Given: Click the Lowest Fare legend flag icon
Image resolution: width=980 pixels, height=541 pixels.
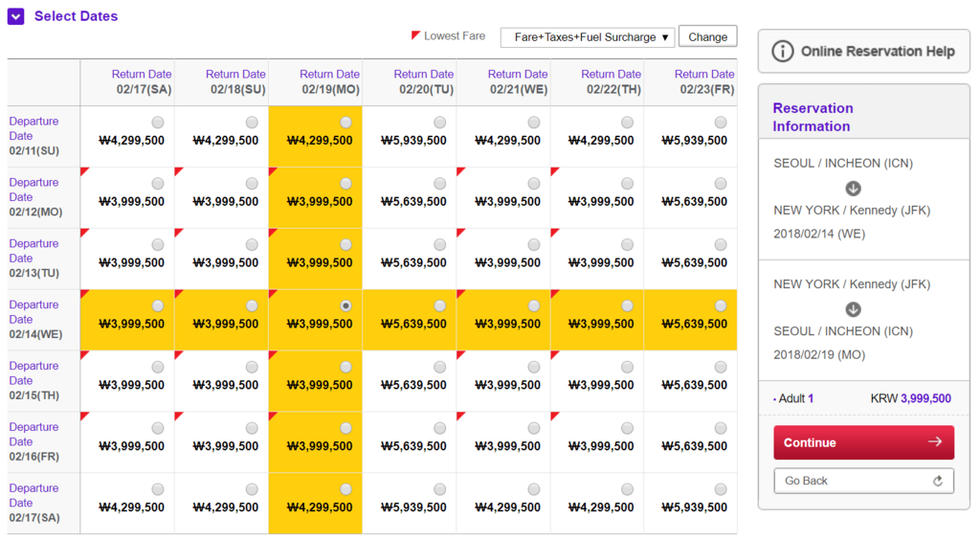Looking at the screenshot, I should 415,35.
